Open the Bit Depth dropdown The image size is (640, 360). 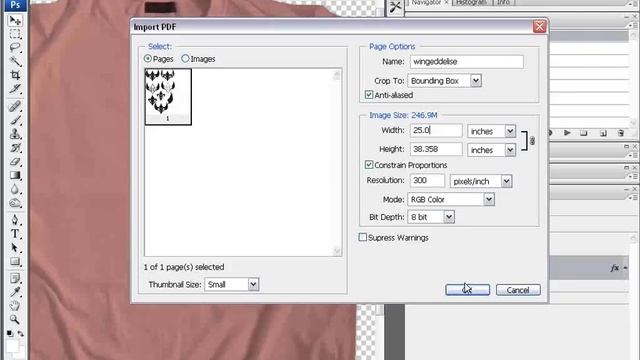click(449, 217)
